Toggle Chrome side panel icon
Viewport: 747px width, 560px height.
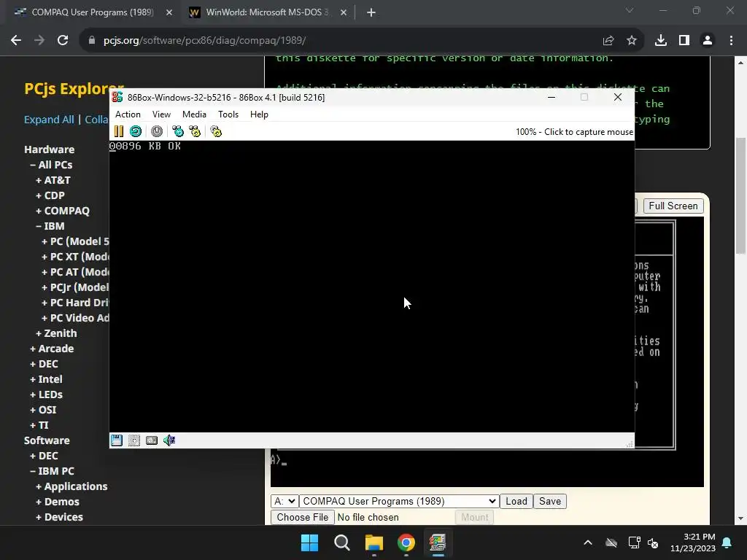click(x=684, y=41)
